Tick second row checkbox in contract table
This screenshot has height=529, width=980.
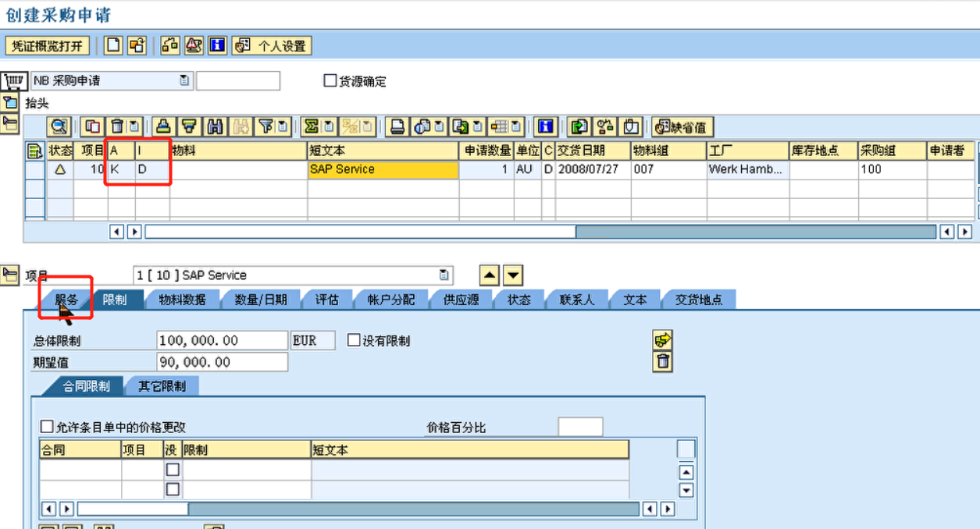point(173,489)
